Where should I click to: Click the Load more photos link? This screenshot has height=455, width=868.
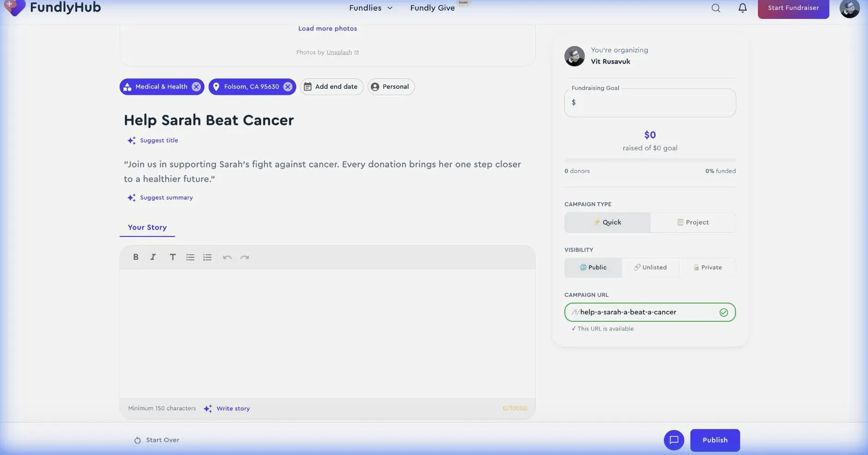click(327, 28)
